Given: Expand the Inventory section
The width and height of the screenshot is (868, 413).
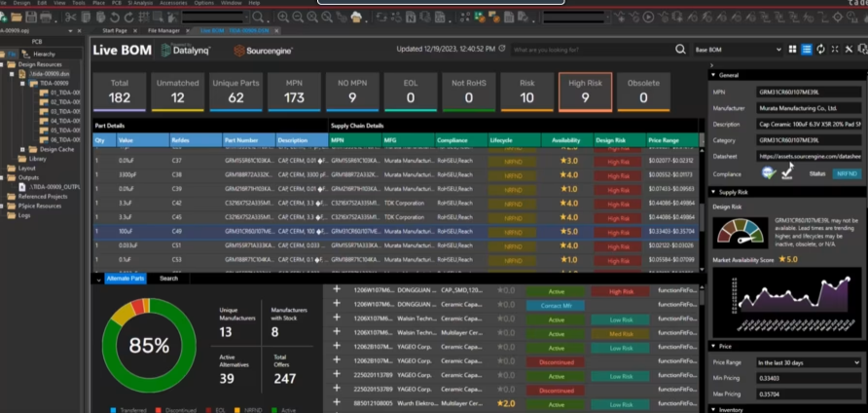Looking at the screenshot, I should (x=713, y=410).
